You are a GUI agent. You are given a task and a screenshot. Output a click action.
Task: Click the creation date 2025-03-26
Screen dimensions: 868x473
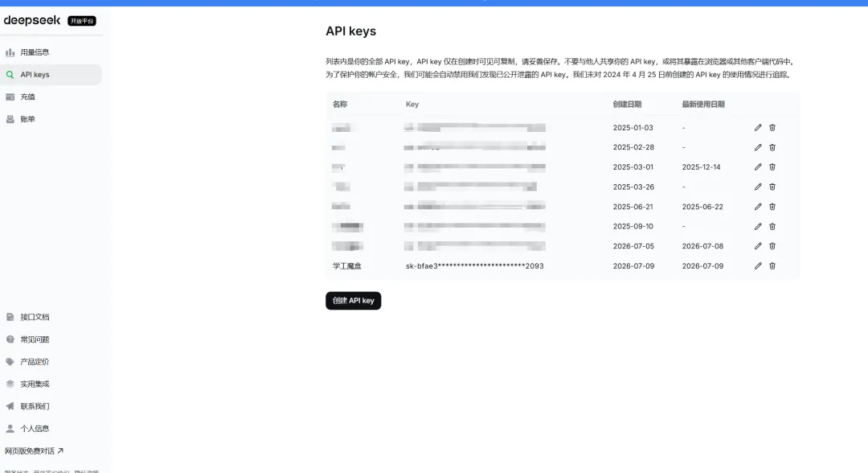pyautogui.click(x=633, y=187)
